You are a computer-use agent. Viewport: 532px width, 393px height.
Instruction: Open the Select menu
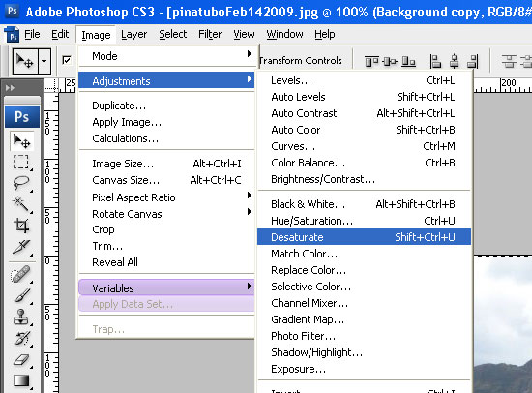(x=173, y=34)
